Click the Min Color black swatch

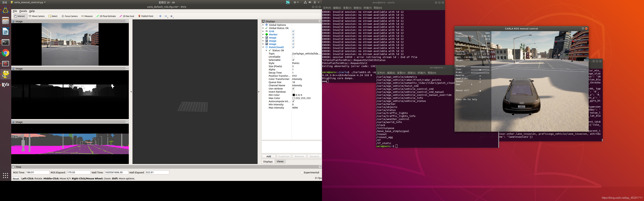tap(294, 95)
